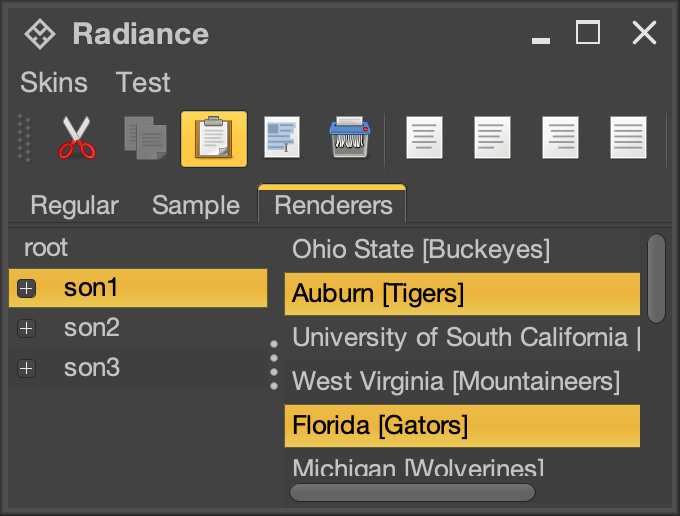Image resolution: width=680 pixels, height=516 pixels.
Task: Open the Skins menu
Action: pyautogui.click(x=54, y=82)
